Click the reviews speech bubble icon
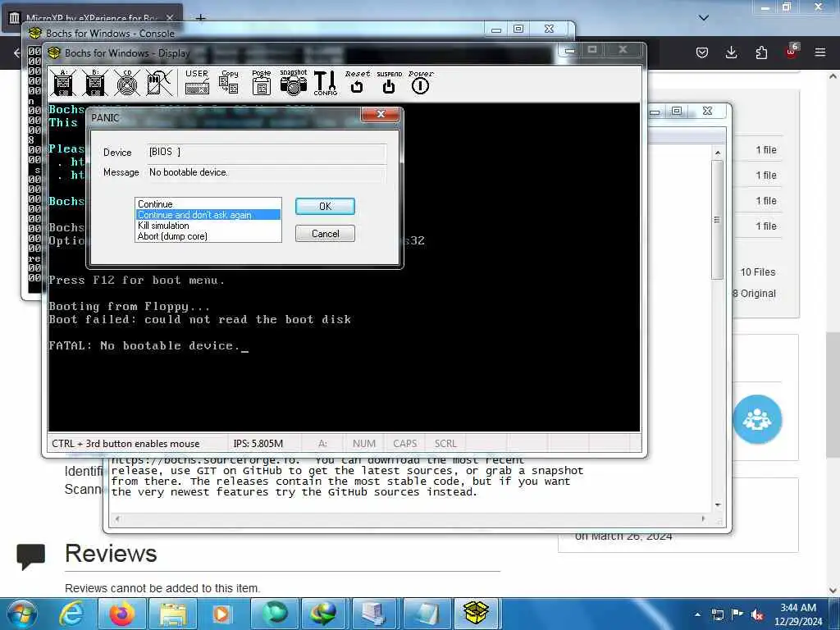This screenshot has width=840, height=630. click(x=30, y=556)
